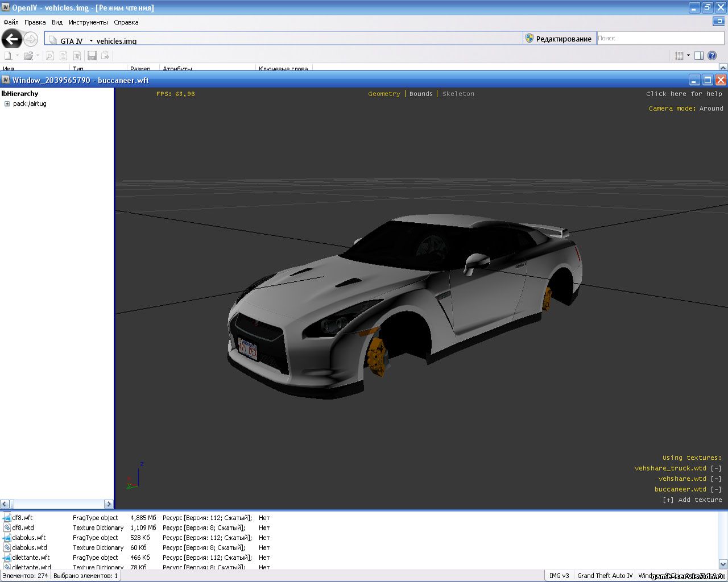Open the Вид menu
The height and width of the screenshot is (582, 728).
pyautogui.click(x=57, y=22)
